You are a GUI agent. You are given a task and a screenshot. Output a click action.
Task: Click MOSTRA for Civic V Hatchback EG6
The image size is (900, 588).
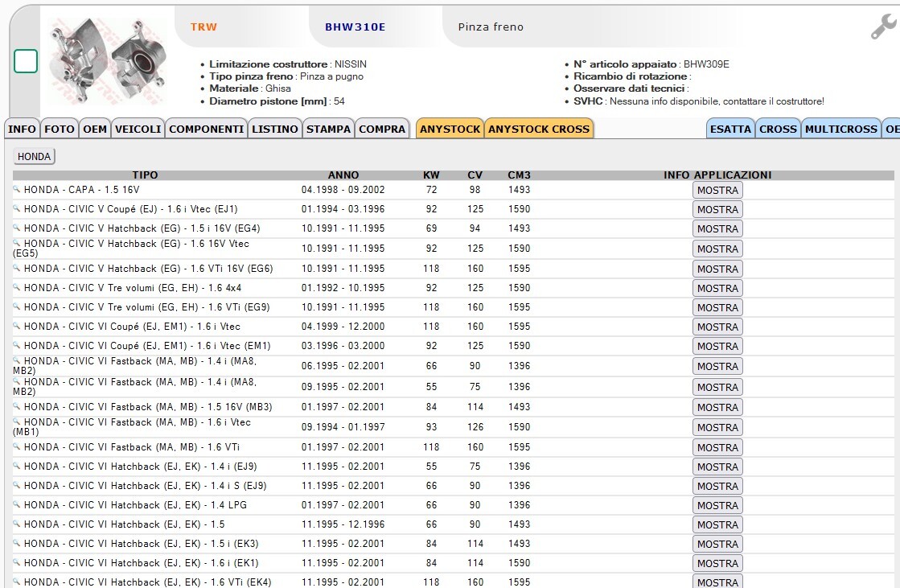(x=717, y=269)
